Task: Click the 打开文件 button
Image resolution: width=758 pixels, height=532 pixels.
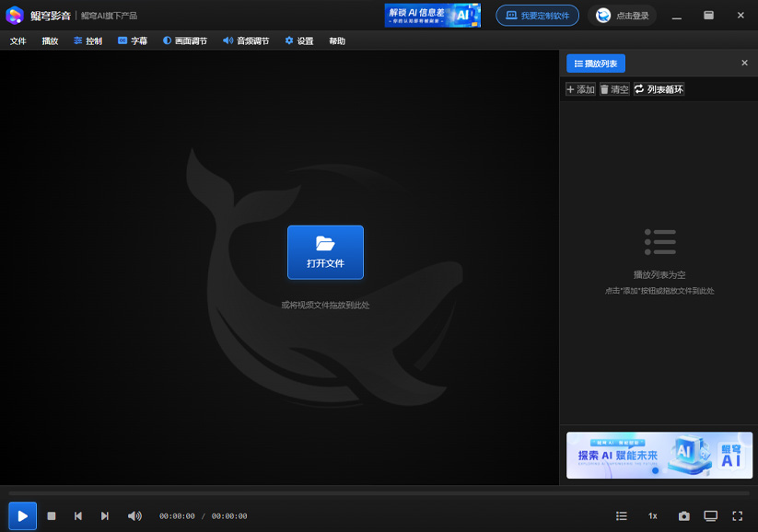Action: [325, 252]
